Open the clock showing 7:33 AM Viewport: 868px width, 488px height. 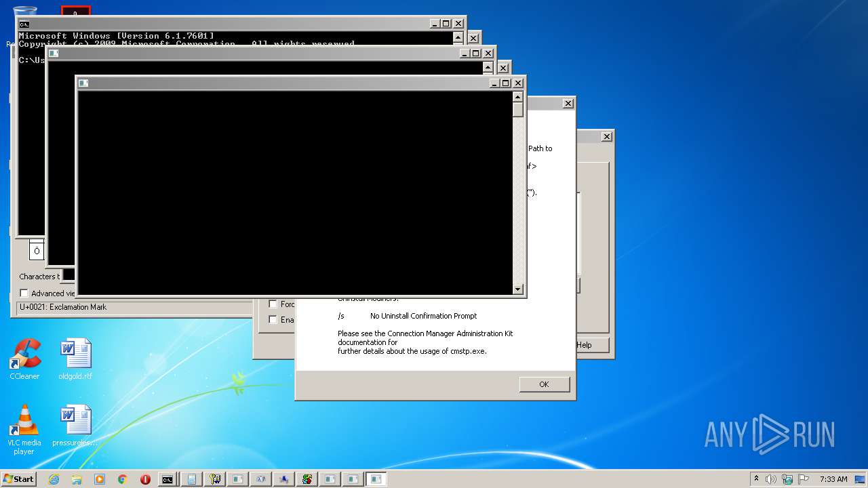pyautogui.click(x=833, y=479)
